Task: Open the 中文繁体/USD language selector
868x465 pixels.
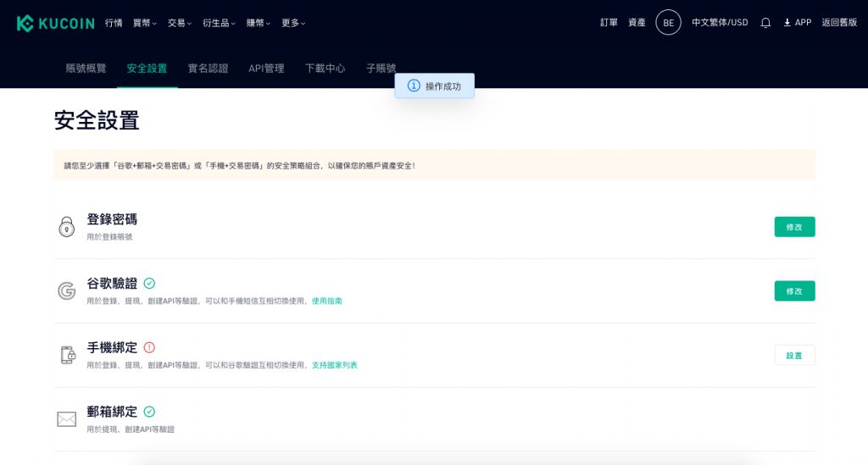Action: (x=720, y=23)
